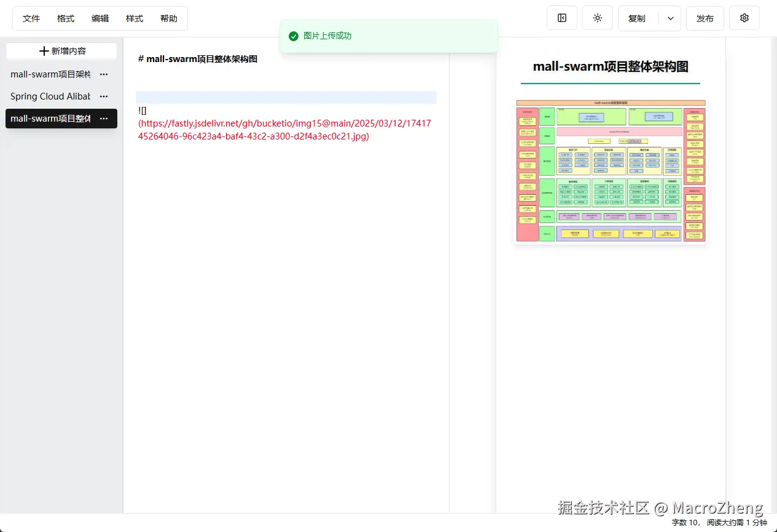Screen dimensions: 777x532
Task: Click the word count status text
Action: click(x=719, y=523)
